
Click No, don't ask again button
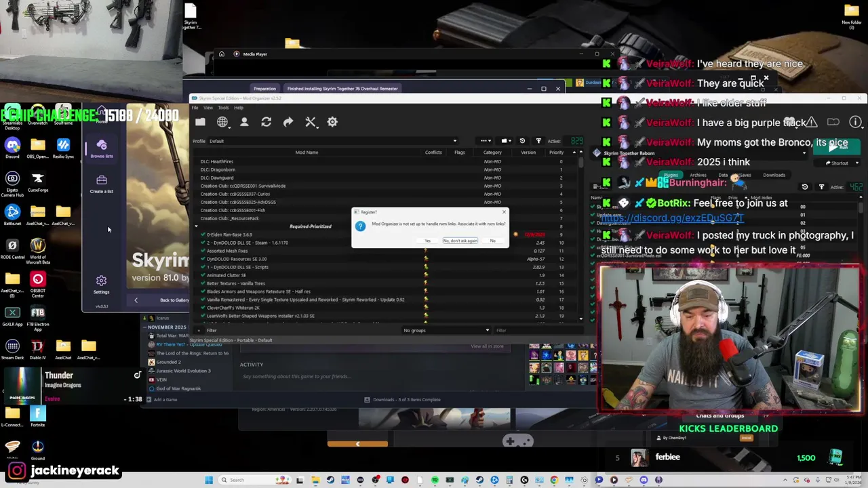pyautogui.click(x=460, y=241)
